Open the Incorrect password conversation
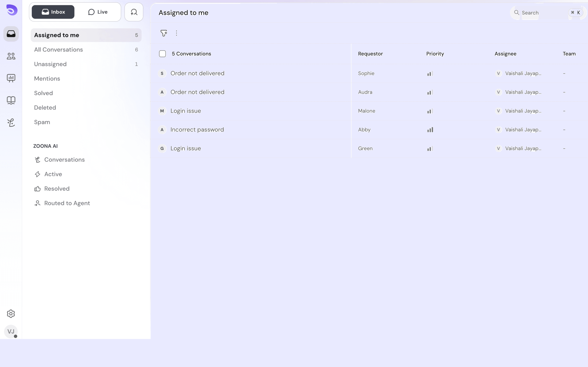Image resolution: width=588 pixels, height=367 pixels. tap(197, 130)
